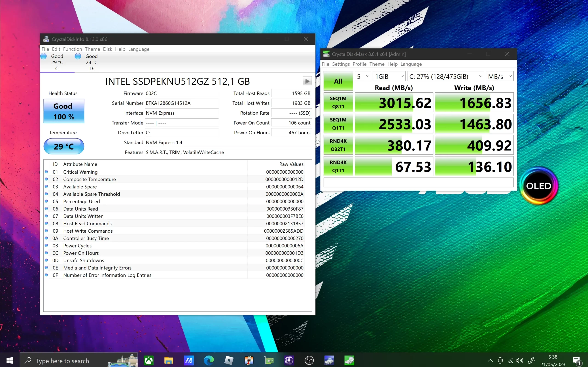Open Disk menu in CrystalDiskInfo
Screen dimensions: 588x367
(107, 49)
